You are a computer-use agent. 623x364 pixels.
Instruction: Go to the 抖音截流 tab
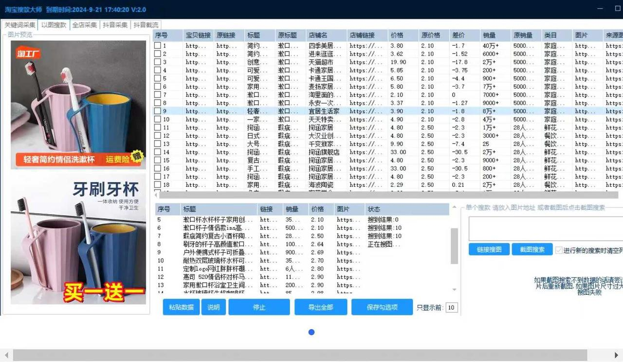[146, 25]
